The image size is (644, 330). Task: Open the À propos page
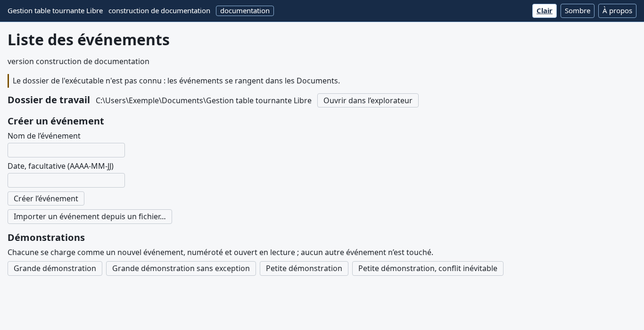click(x=617, y=11)
